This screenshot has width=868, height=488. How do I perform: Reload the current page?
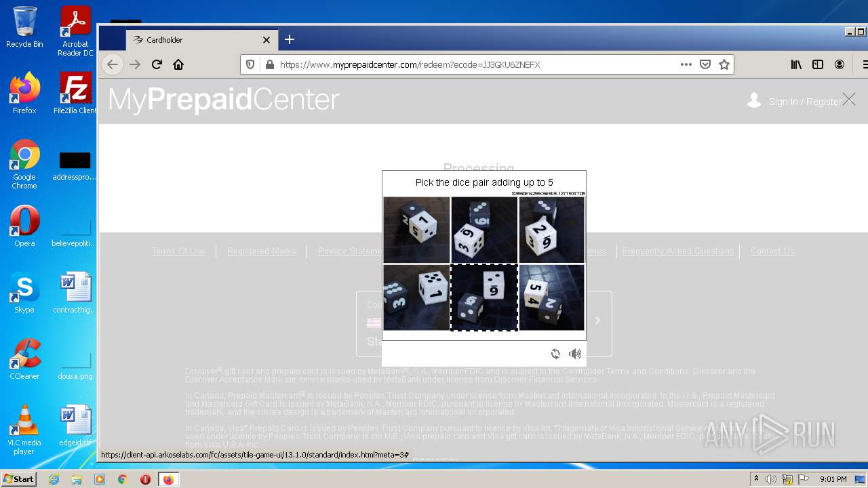click(x=157, y=64)
